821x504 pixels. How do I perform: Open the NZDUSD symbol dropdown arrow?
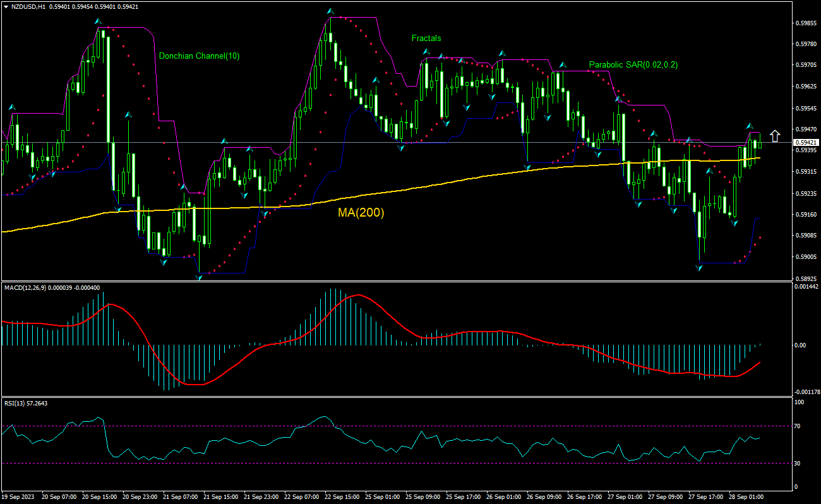pos(6,6)
